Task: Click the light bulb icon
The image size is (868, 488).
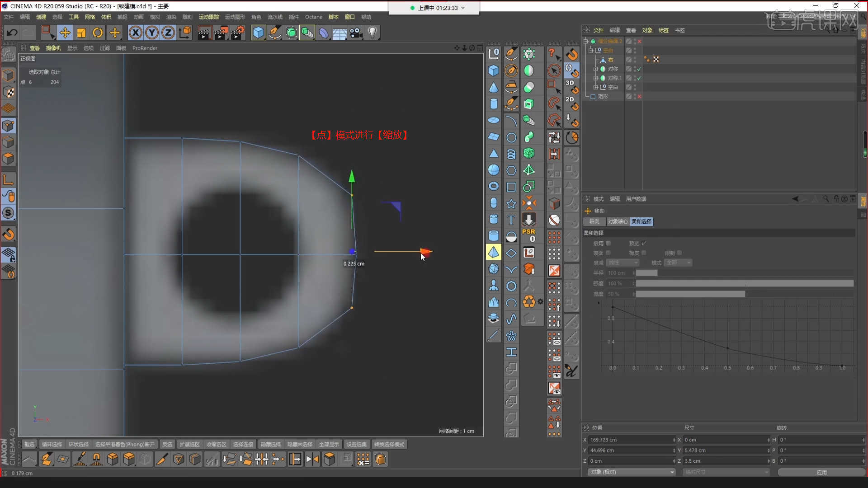Action: 372,33
